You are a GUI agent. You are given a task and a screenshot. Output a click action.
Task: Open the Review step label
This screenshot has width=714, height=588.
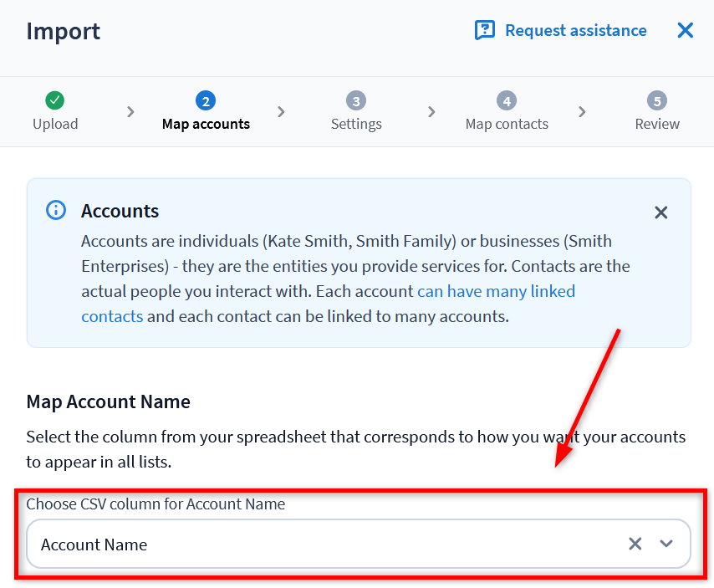pos(657,124)
